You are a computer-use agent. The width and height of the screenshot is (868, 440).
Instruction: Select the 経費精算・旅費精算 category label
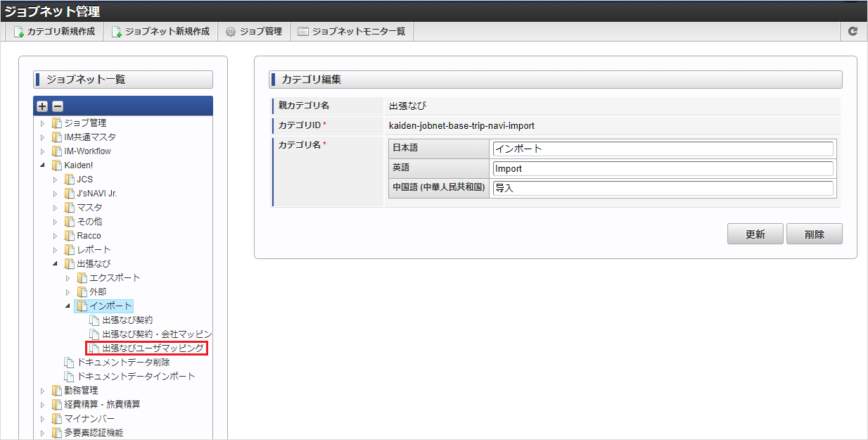point(102,405)
